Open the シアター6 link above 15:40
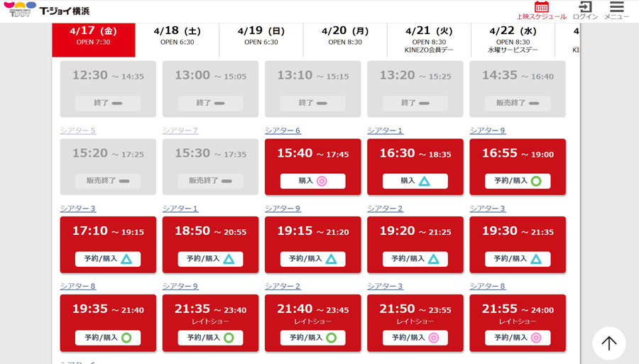 point(283,131)
